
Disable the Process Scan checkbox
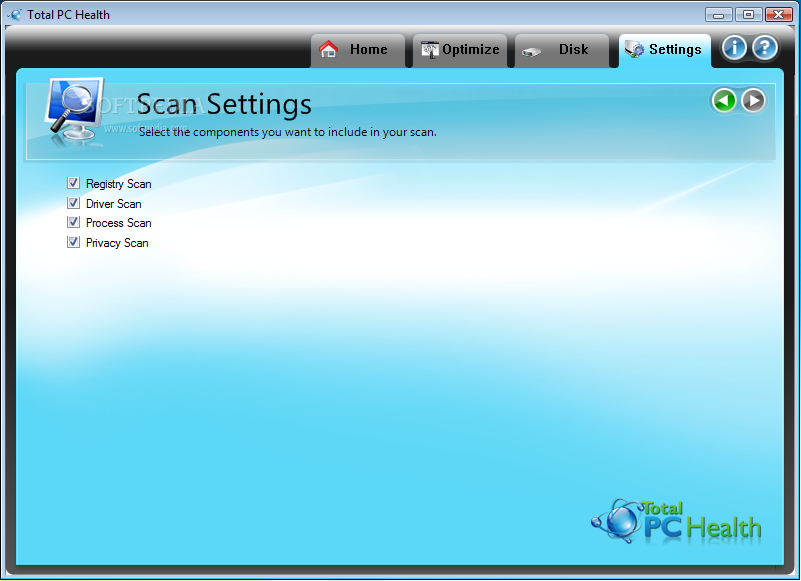[74, 222]
